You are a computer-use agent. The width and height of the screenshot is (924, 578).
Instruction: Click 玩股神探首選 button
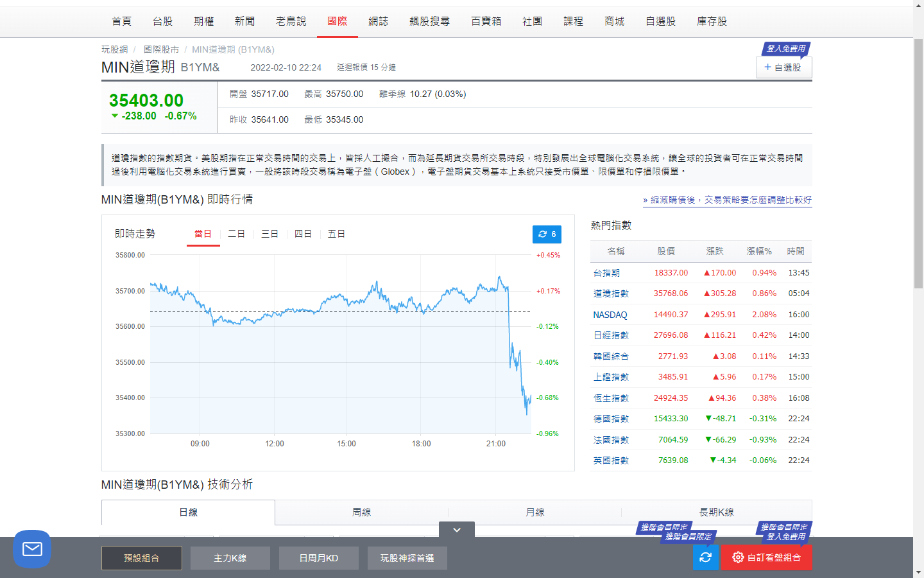407,558
